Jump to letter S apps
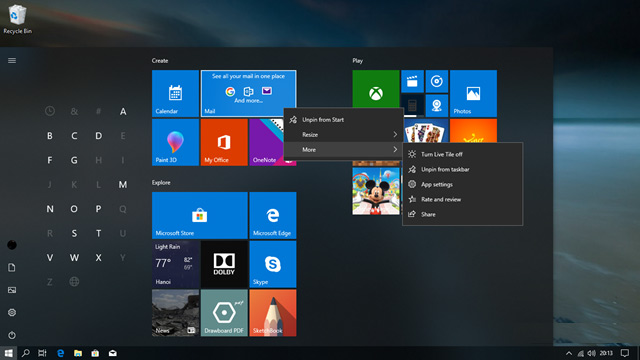 pos(74,233)
